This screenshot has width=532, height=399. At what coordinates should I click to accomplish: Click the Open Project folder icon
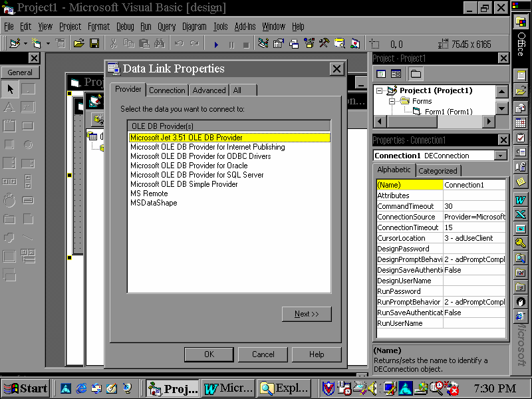(78, 43)
